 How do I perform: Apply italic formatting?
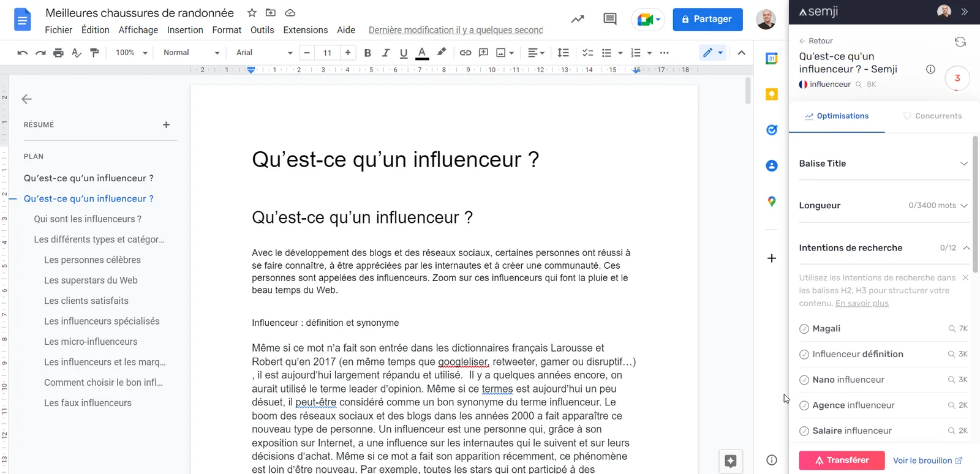click(385, 53)
